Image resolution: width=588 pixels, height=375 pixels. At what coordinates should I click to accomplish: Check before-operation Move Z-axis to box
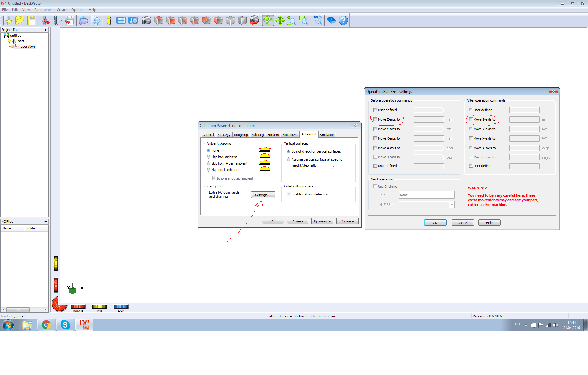(x=375, y=119)
